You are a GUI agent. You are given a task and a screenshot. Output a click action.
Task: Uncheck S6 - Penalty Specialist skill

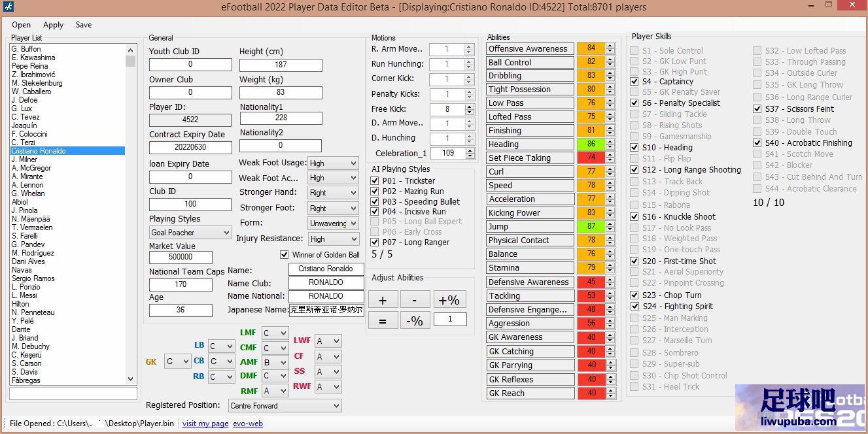pyautogui.click(x=634, y=103)
